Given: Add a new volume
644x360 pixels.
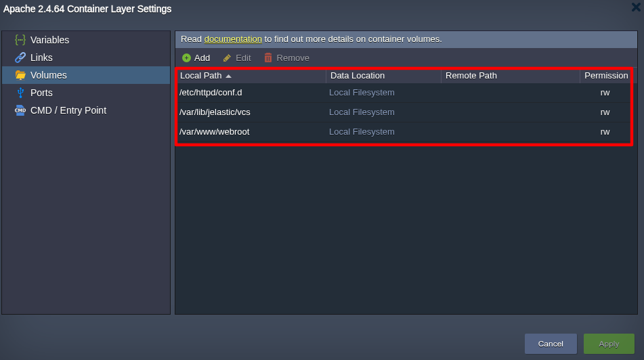Looking at the screenshot, I should (x=196, y=58).
